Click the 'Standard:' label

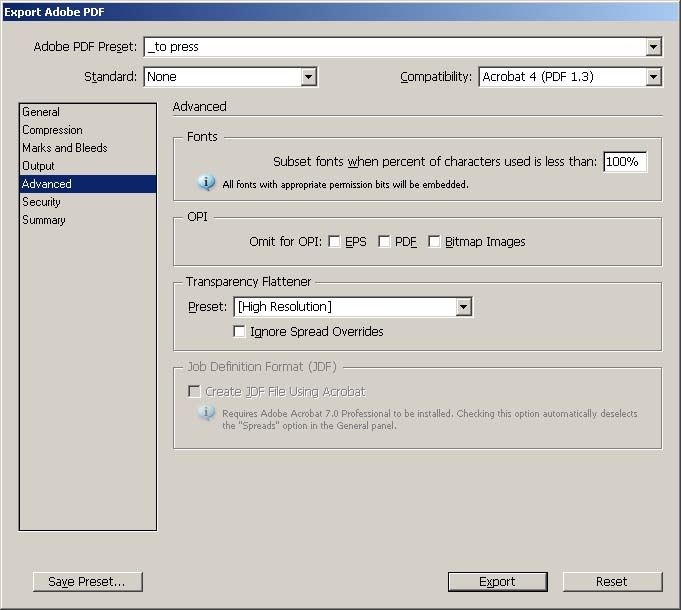pos(110,77)
